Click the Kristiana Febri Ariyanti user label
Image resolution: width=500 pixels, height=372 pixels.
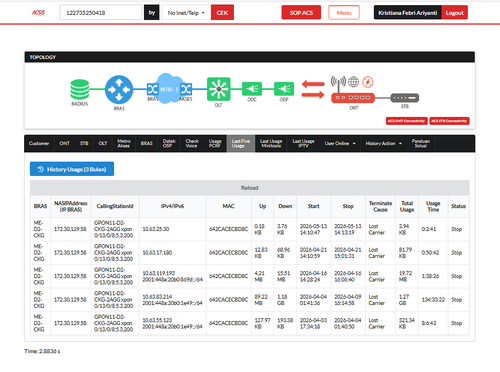(408, 13)
